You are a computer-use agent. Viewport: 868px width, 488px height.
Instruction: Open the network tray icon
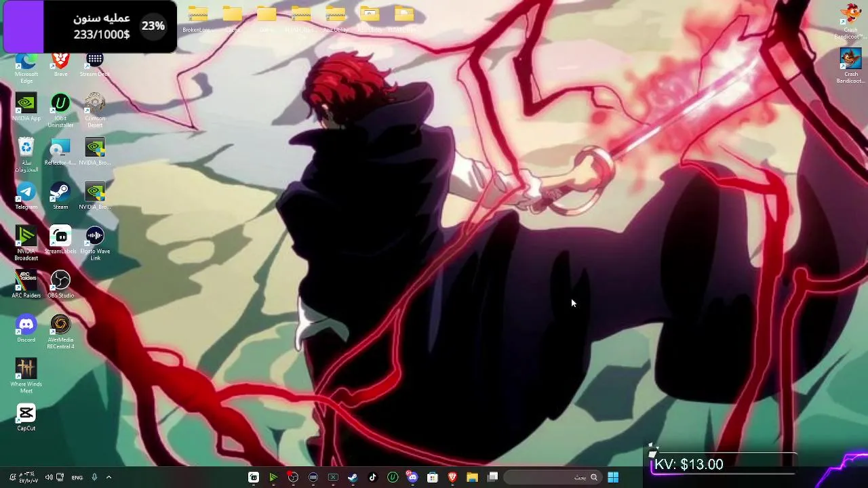click(60, 477)
